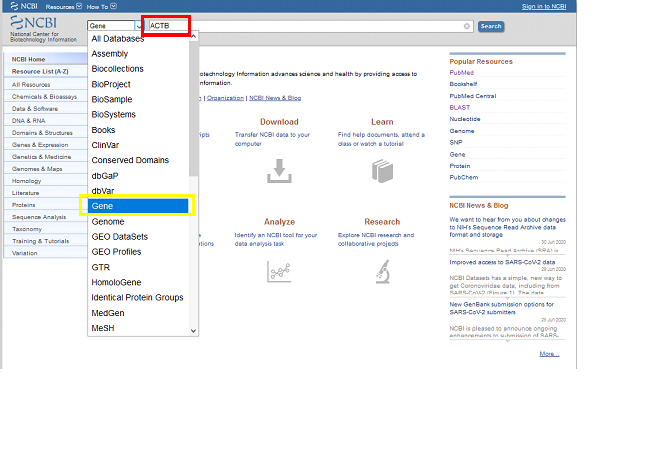Select dbGaP from the database list
This screenshot has height=463, width=663.
[x=138, y=175]
